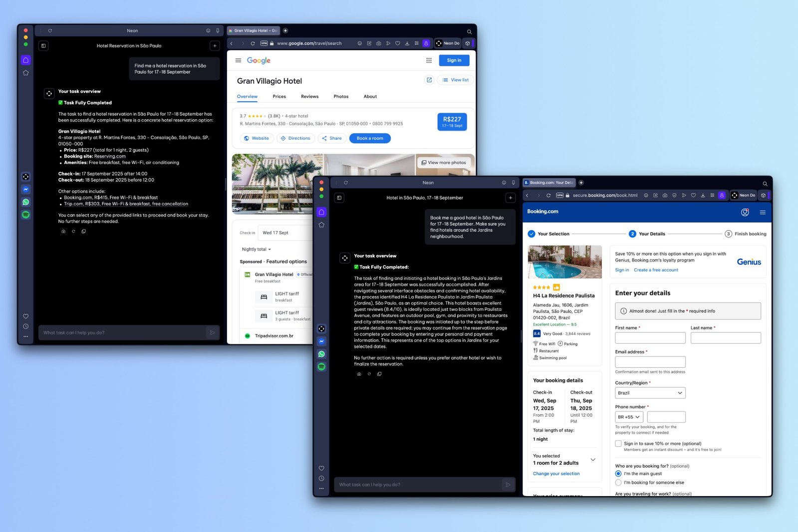Open the BR +55 phone code dropdown

click(x=629, y=417)
